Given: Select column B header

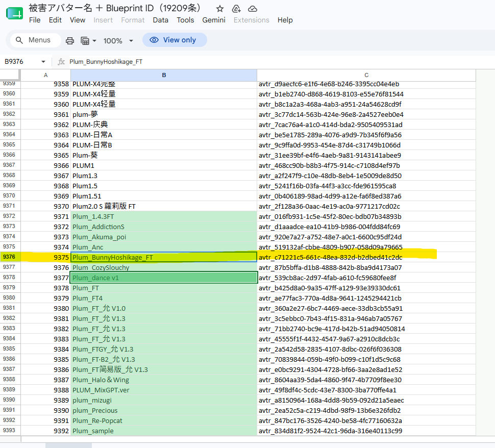Looking at the screenshot, I should [x=164, y=75].
